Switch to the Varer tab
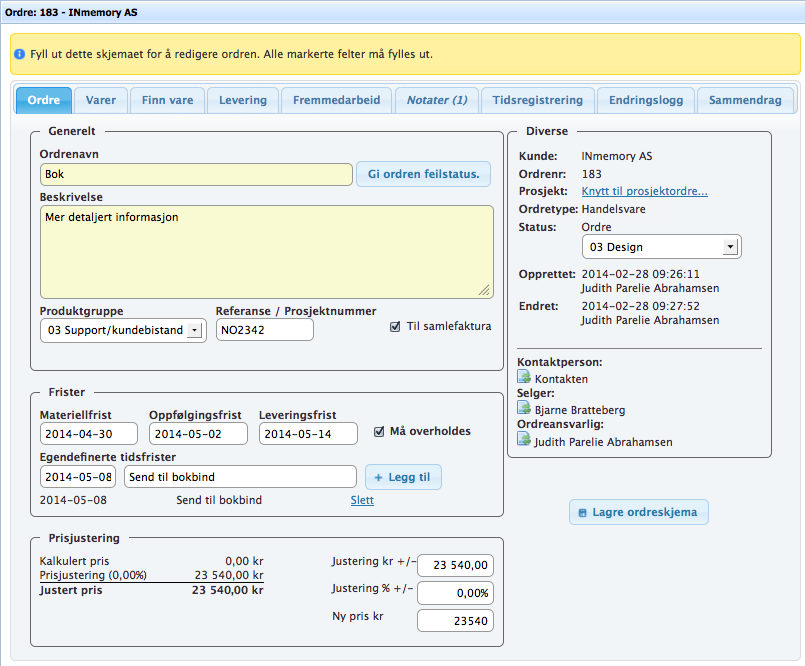This screenshot has height=666, width=805. pyautogui.click(x=100, y=100)
